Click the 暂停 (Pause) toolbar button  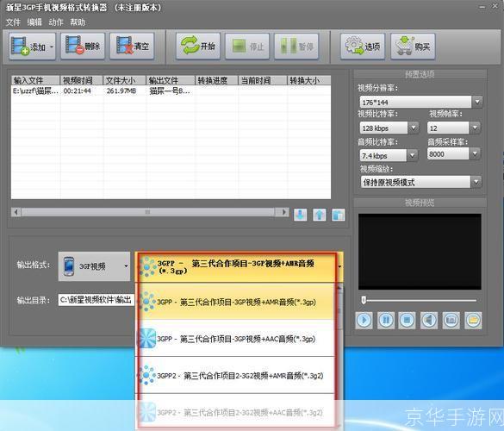tap(296, 47)
